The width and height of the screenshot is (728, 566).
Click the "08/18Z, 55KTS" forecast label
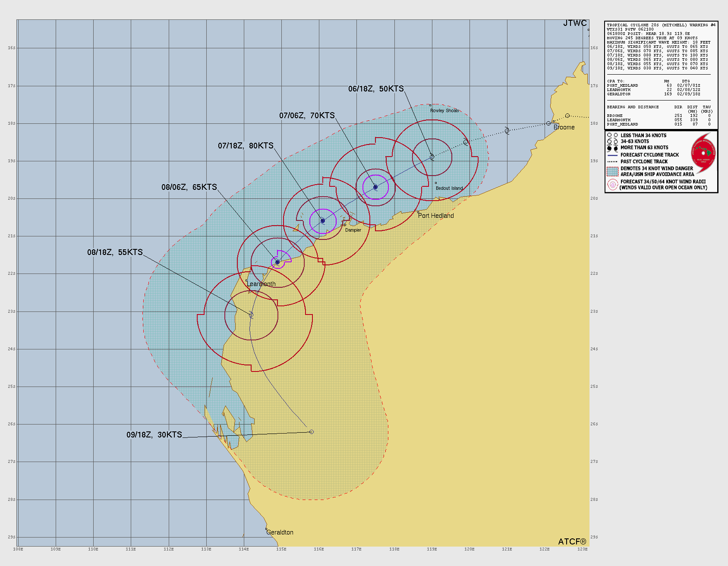pos(115,252)
